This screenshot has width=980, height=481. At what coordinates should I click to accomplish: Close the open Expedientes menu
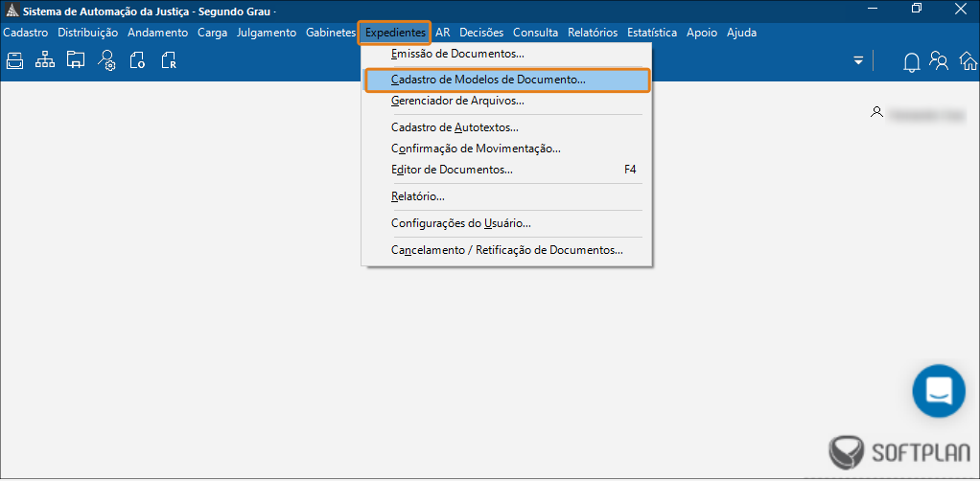(395, 33)
